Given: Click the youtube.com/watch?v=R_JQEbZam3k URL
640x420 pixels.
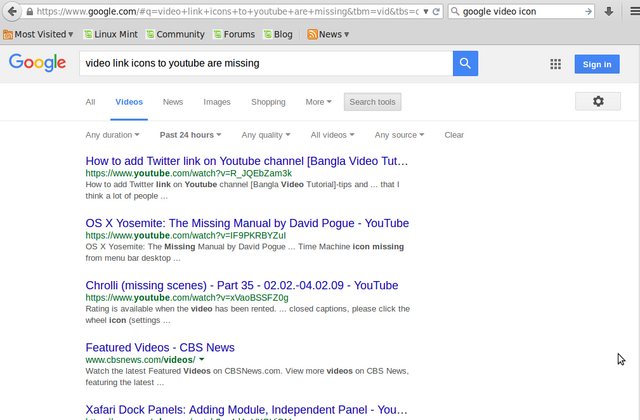Looking at the screenshot, I should (x=189, y=173).
